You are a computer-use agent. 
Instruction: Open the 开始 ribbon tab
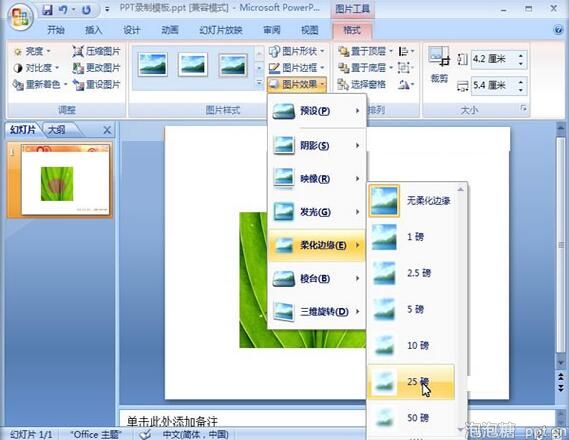click(56, 30)
